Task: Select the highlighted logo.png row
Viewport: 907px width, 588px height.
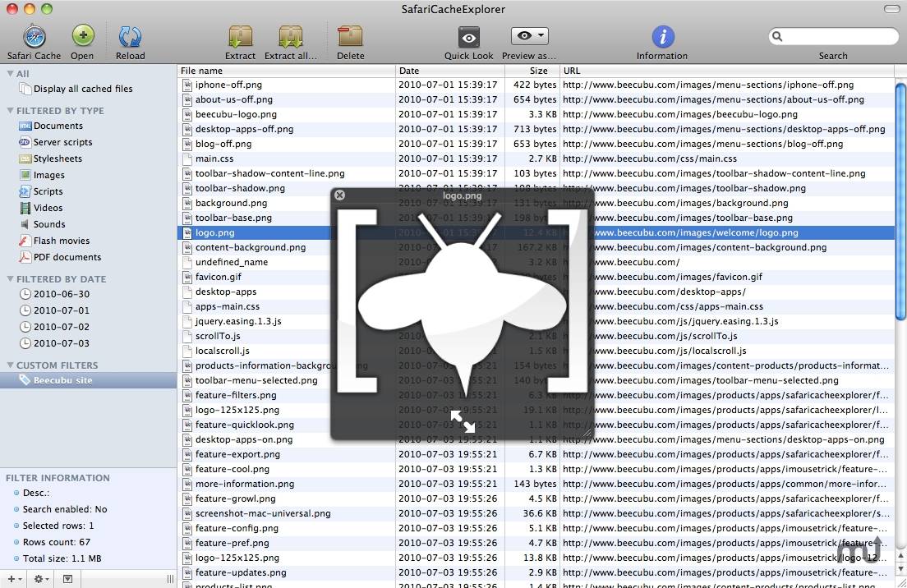Action: click(x=536, y=232)
